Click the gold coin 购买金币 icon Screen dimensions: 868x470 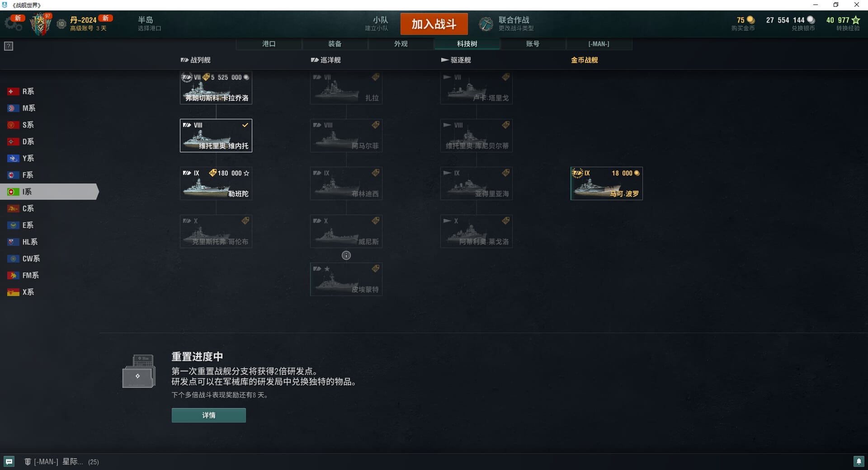tap(750, 20)
